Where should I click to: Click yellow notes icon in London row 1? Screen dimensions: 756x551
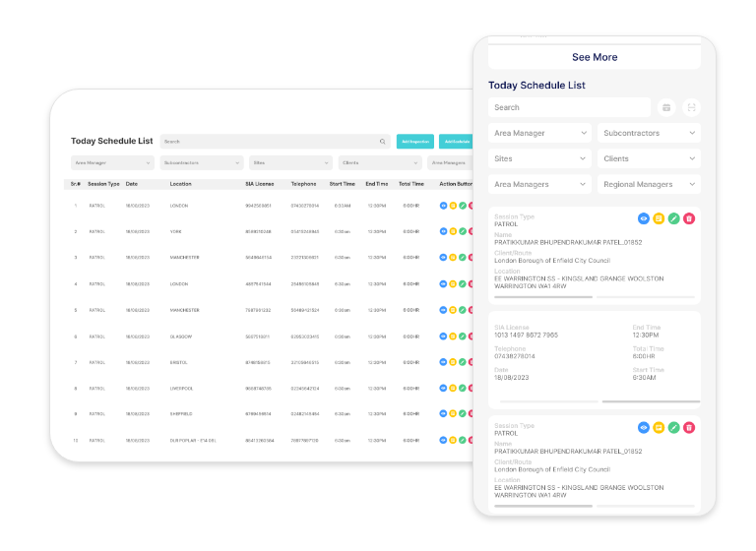(x=453, y=206)
